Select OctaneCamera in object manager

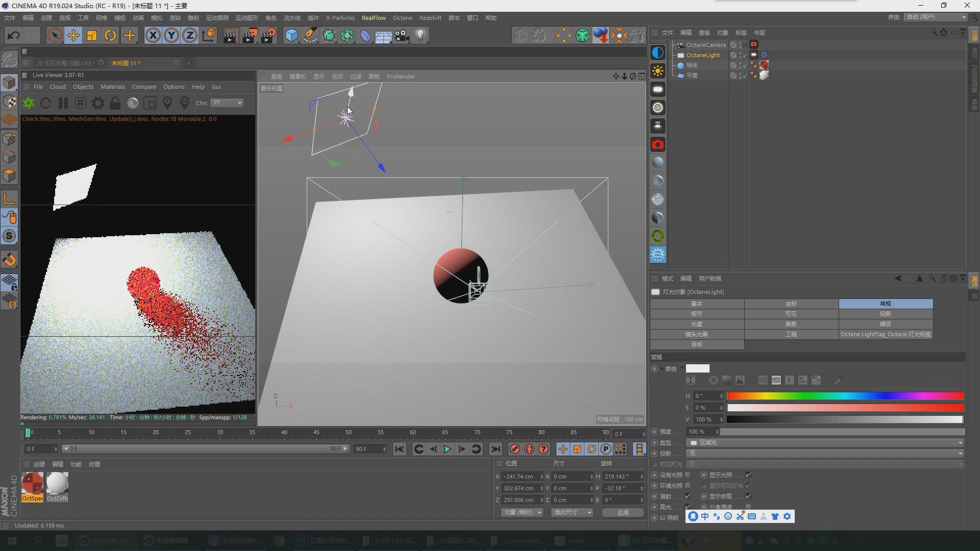(705, 45)
